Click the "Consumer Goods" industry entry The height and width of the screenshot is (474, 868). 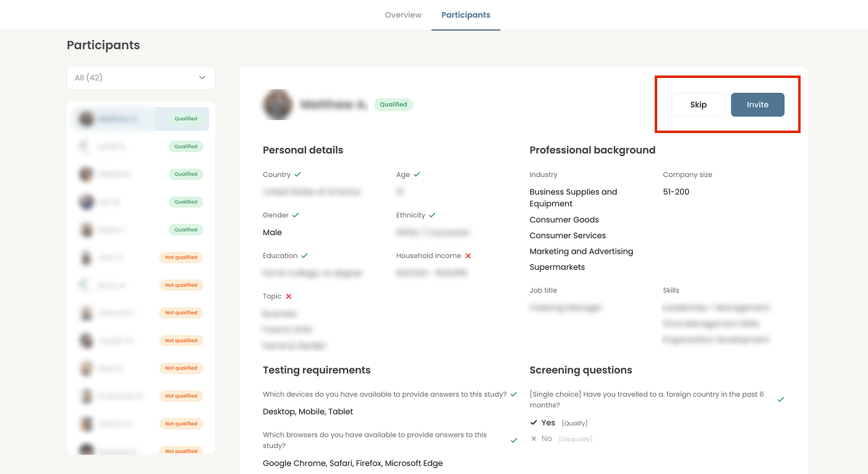pos(564,220)
